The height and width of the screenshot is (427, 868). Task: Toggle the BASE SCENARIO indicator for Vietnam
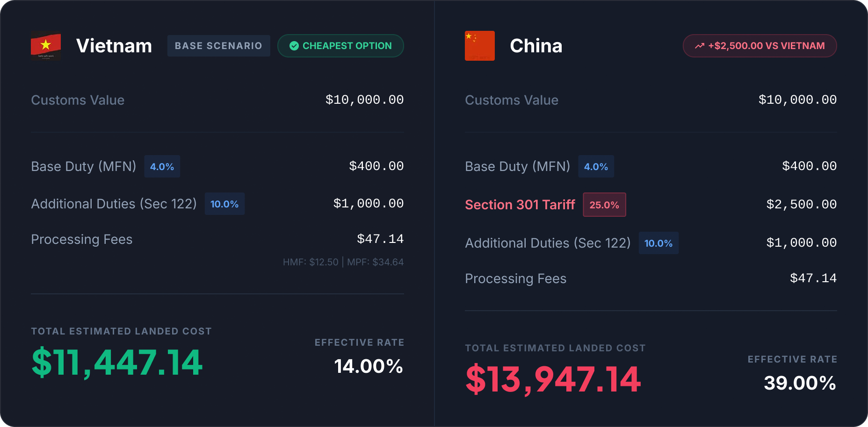tap(218, 45)
